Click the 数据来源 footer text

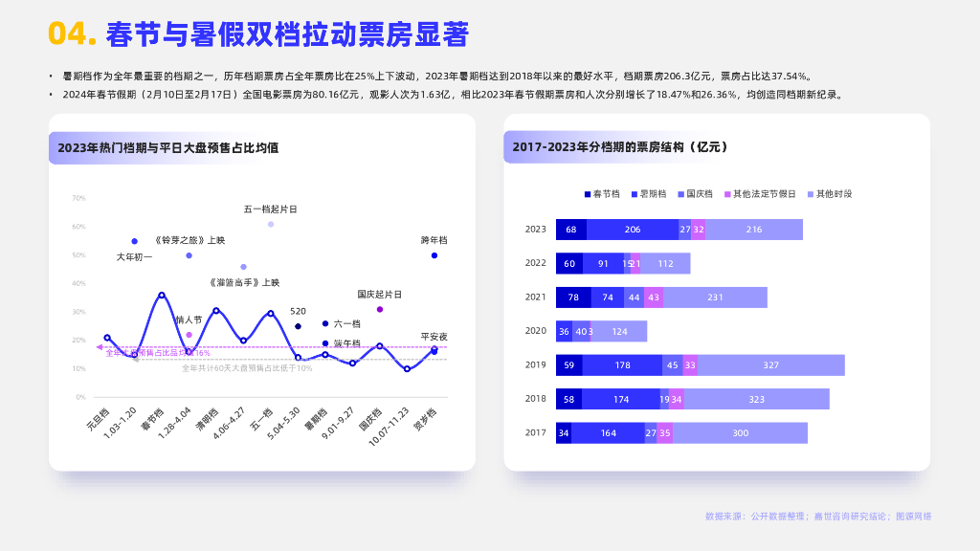(x=818, y=516)
